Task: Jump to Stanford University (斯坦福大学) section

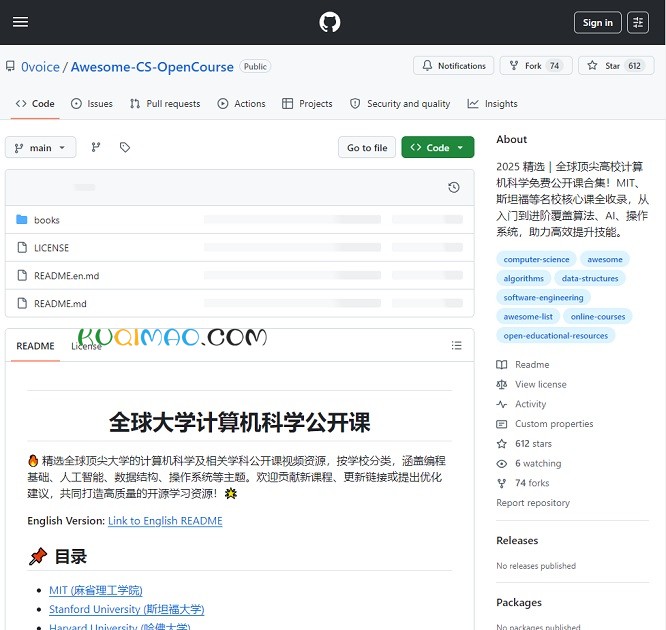Action: tap(127, 609)
